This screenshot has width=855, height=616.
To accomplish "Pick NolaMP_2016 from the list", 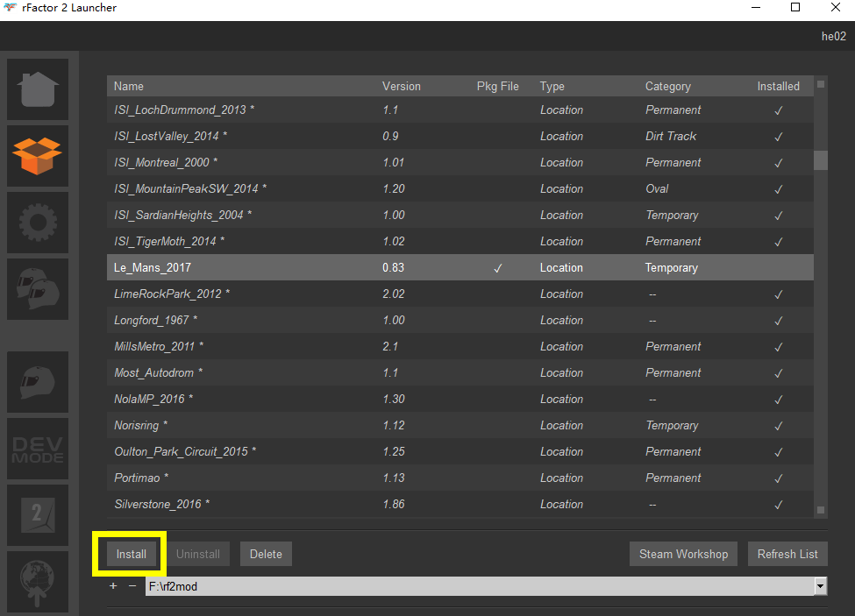I will 460,399.
